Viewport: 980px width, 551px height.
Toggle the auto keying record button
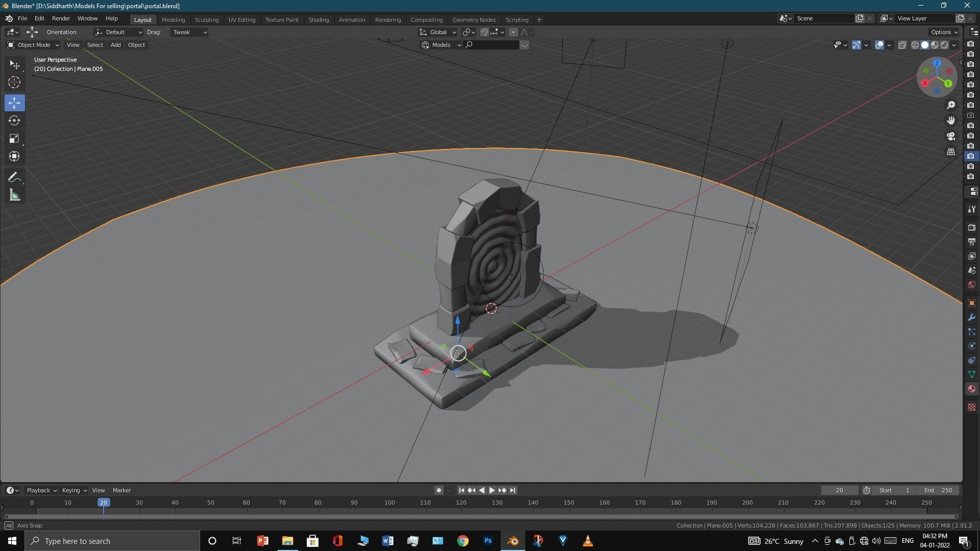click(x=438, y=490)
